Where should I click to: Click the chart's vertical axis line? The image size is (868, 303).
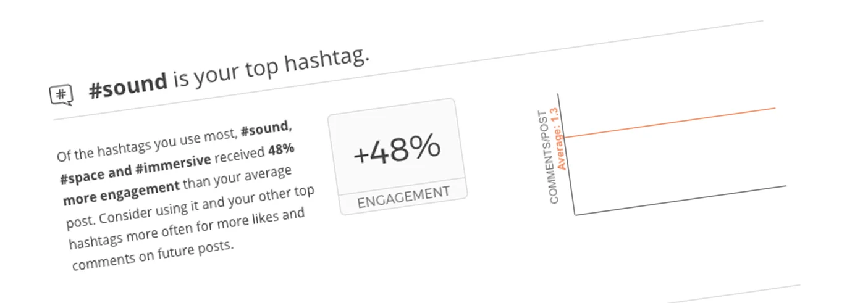567,154
